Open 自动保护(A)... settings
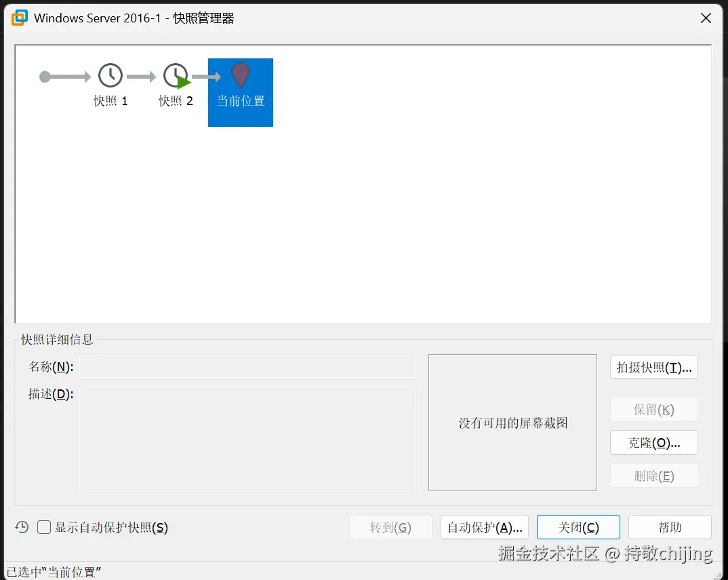This screenshot has height=580, width=728. point(484,527)
